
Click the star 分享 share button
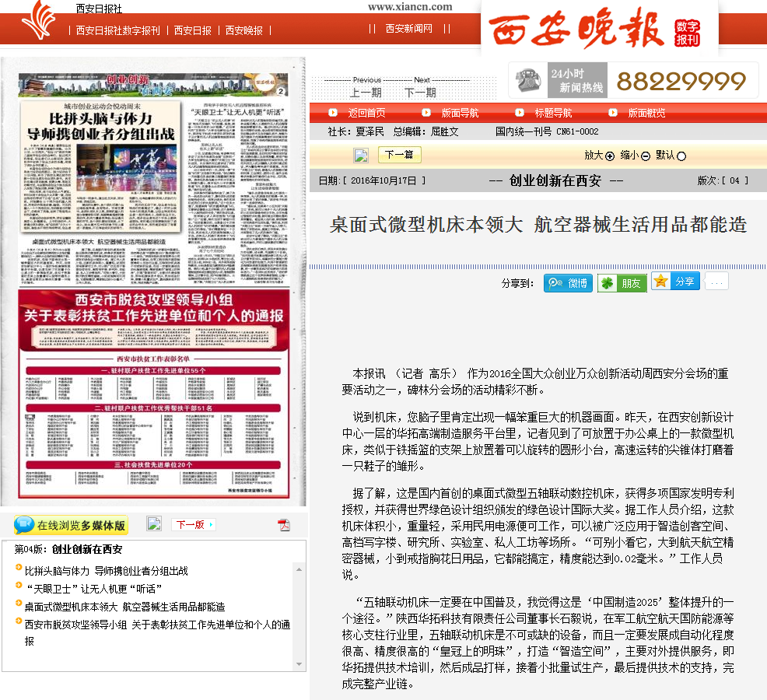coord(675,282)
